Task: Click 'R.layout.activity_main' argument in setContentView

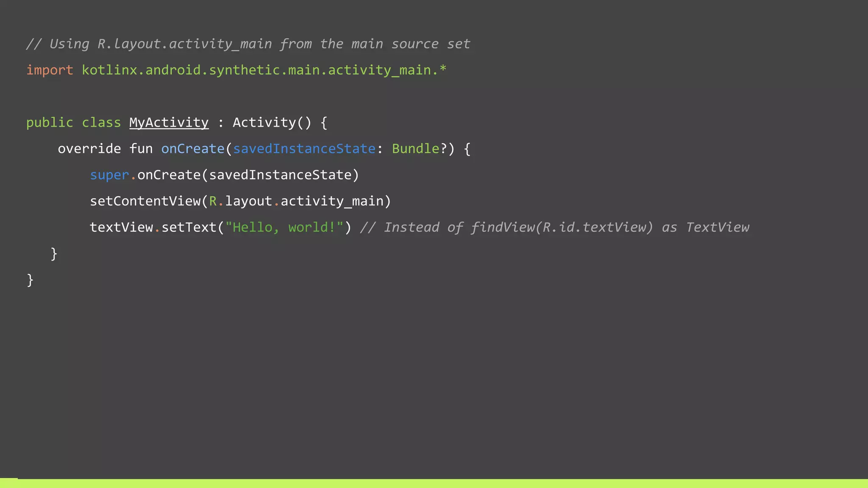Action: [x=296, y=202]
